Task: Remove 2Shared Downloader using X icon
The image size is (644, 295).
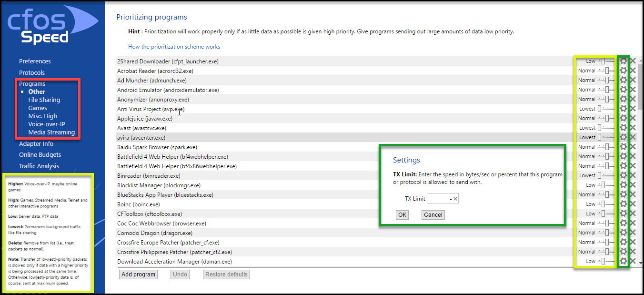Action: click(633, 61)
